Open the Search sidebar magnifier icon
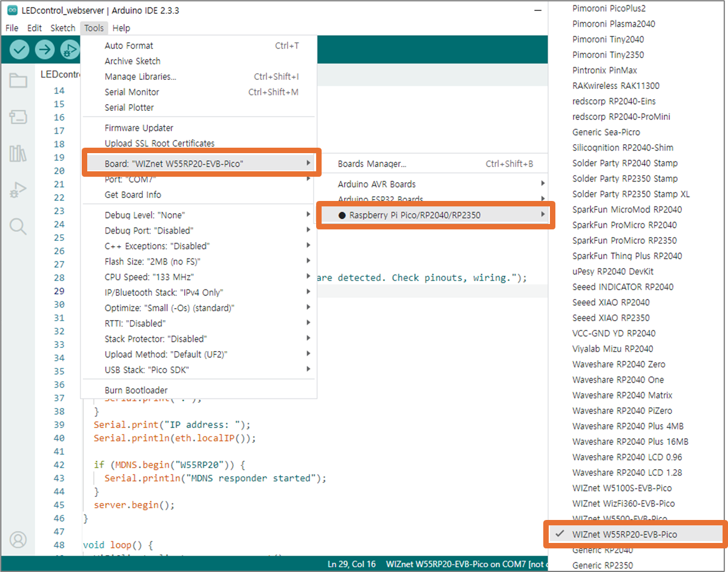The image size is (728, 572). click(18, 226)
